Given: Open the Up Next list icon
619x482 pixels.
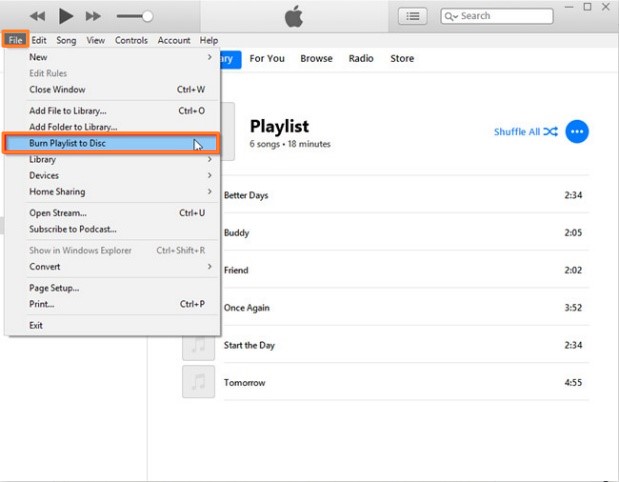Looking at the screenshot, I should (413, 16).
